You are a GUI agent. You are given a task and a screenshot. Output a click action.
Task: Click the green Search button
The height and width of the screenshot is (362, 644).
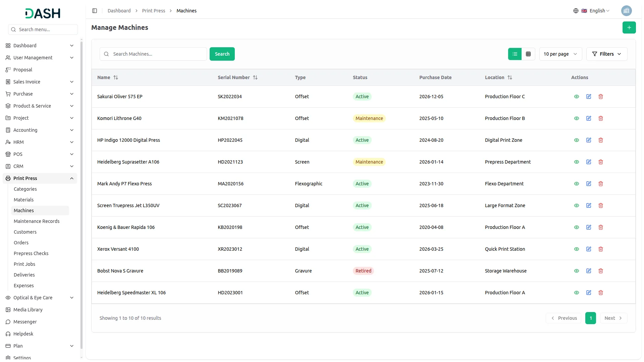pos(222,54)
